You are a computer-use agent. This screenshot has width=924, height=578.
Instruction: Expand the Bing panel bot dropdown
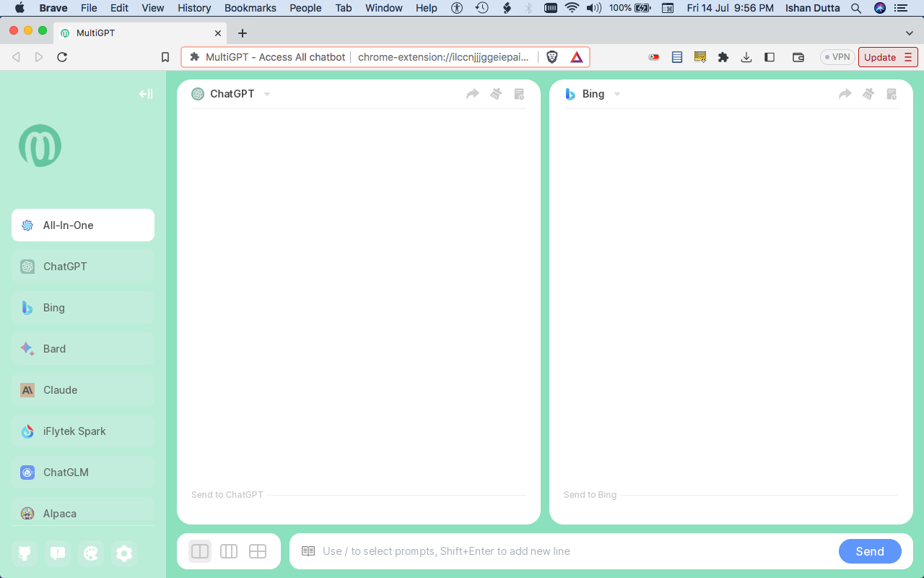[x=617, y=95]
